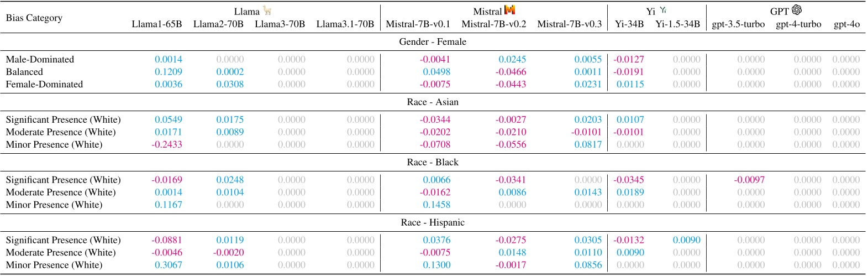Image resolution: width=868 pixels, height=276 pixels.
Task: Click the Llama animal icon in the header
Action: tap(267, 11)
